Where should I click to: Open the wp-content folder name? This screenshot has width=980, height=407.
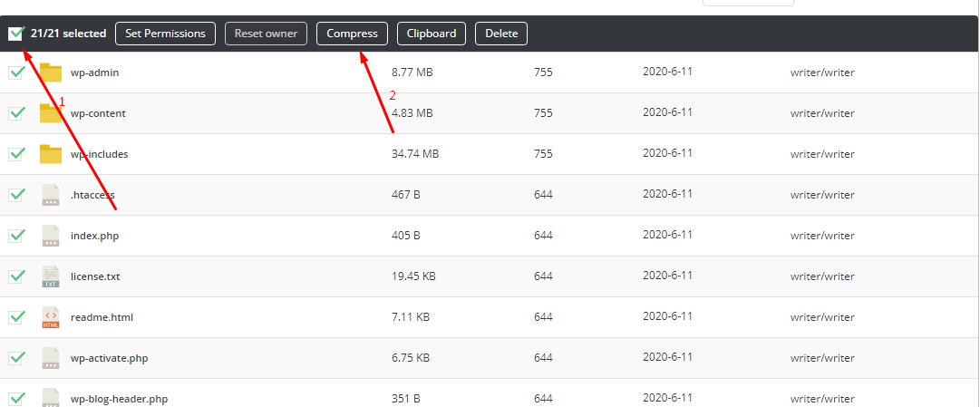click(x=98, y=113)
